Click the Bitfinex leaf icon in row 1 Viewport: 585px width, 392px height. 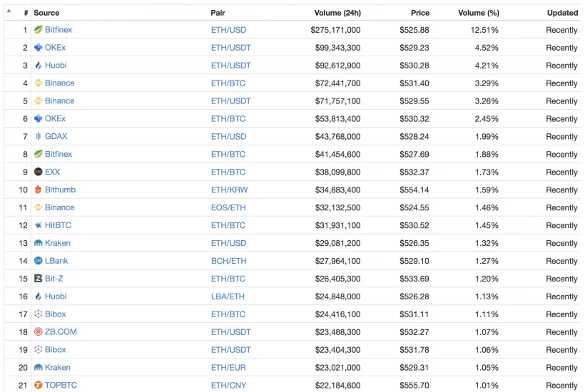coord(39,30)
